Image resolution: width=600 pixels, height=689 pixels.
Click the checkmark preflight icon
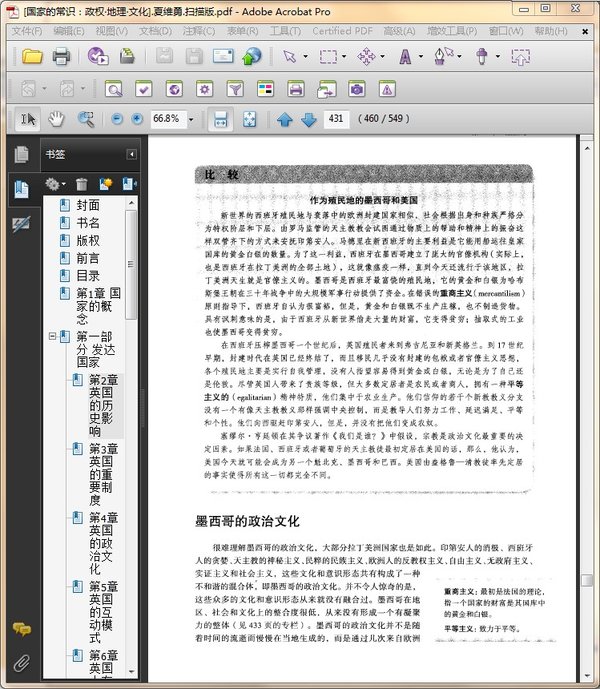tap(144, 89)
